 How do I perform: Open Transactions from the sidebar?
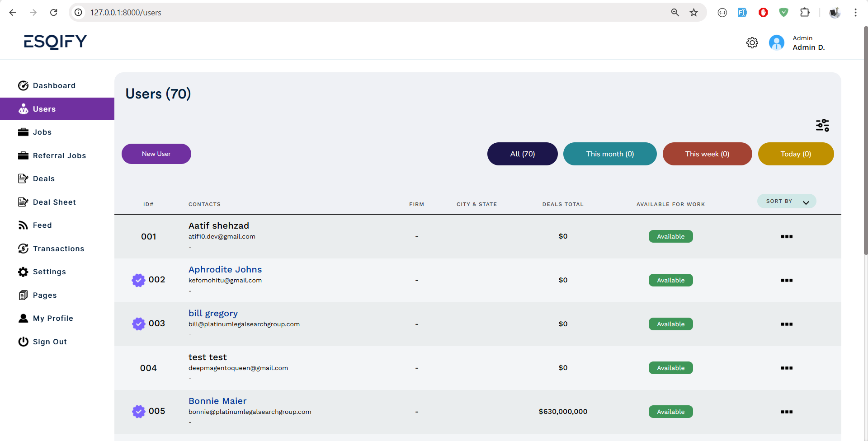pyautogui.click(x=58, y=249)
